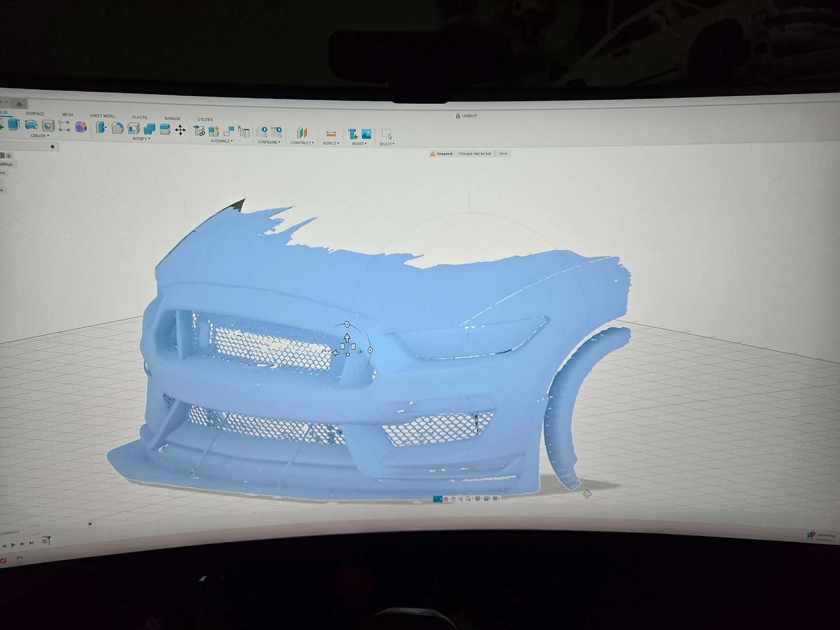Select the Pan hand tool
The height and width of the screenshot is (630, 840).
pyautogui.click(x=453, y=499)
